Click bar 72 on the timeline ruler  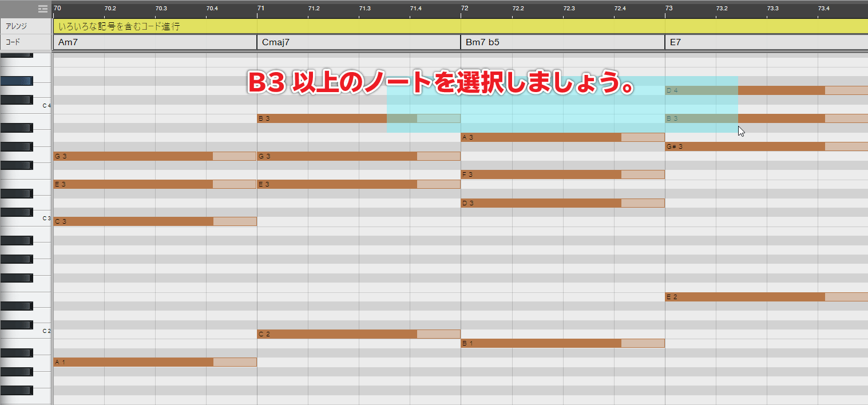[x=465, y=9]
